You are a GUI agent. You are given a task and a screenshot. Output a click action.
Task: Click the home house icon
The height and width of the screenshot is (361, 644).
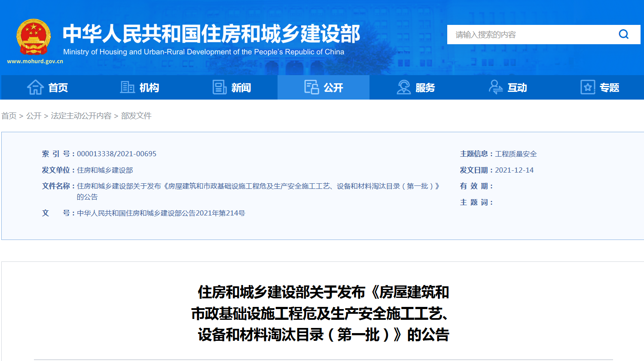[x=35, y=87]
